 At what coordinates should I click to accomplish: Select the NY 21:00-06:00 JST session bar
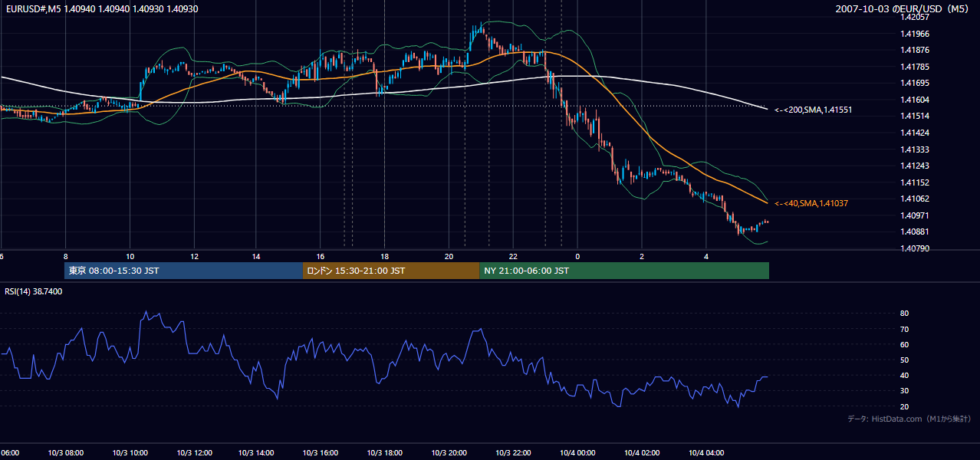624,271
